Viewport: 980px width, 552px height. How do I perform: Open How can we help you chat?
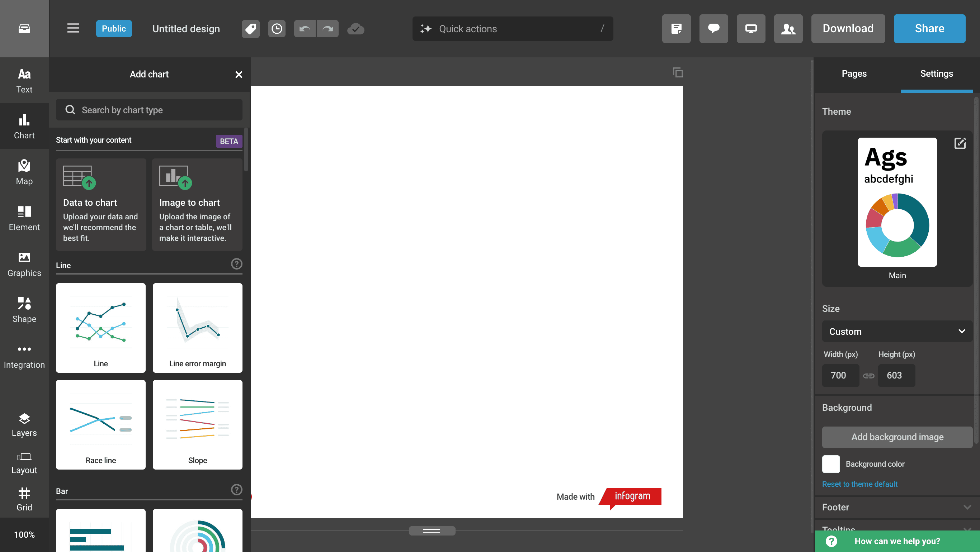point(897,541)
